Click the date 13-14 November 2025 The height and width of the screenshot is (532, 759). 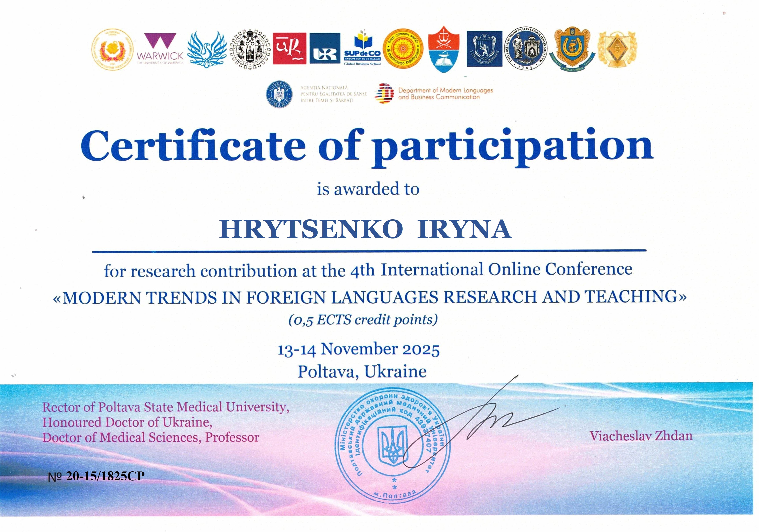point(358,350)
